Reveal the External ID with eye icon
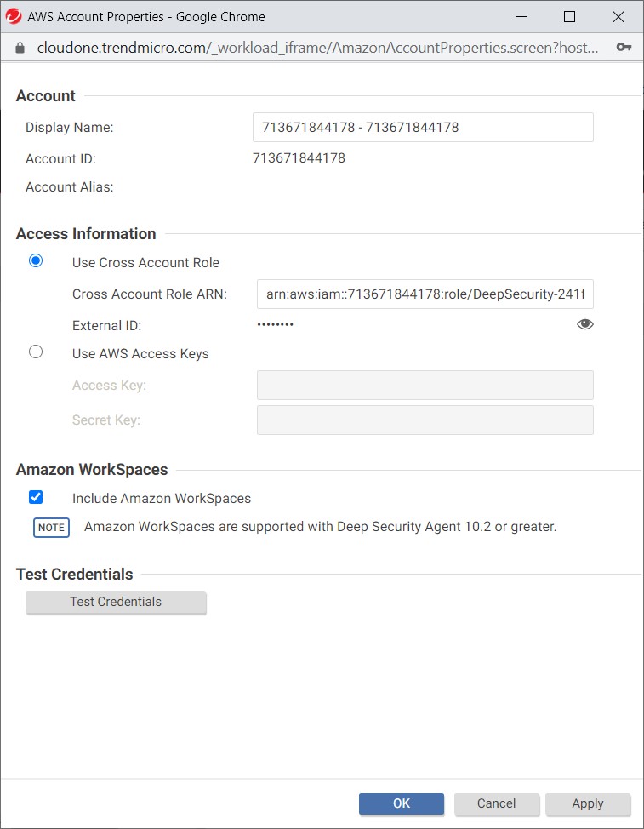Image resolution: width=644 pixels, height=829 pixels. 584,324
